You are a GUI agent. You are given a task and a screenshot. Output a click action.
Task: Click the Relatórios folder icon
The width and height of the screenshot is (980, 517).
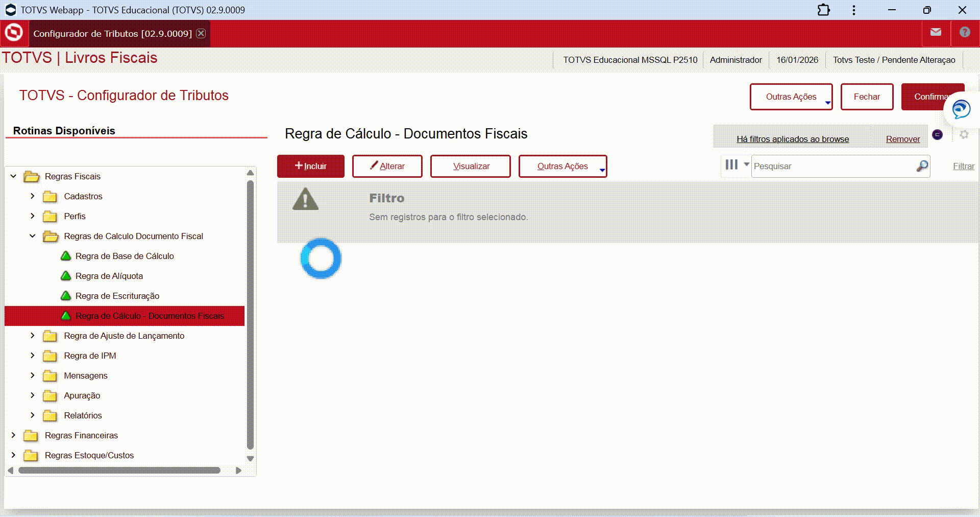coord(50,416)
